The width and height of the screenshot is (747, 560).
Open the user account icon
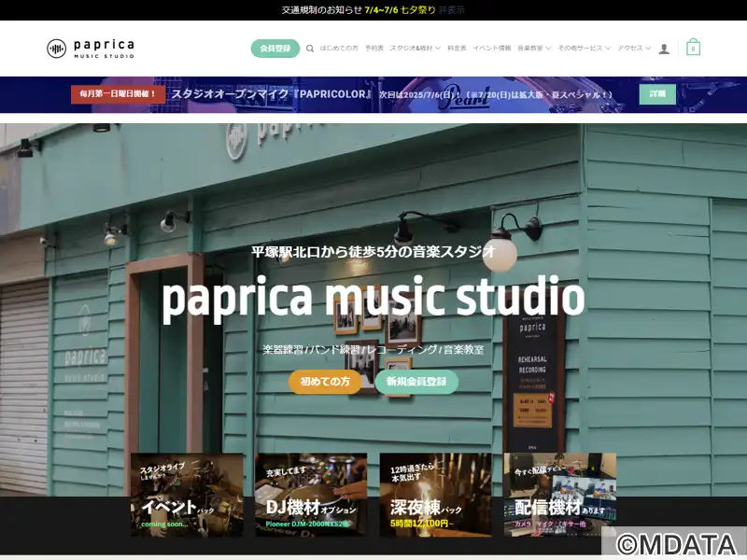coord(664,49)
